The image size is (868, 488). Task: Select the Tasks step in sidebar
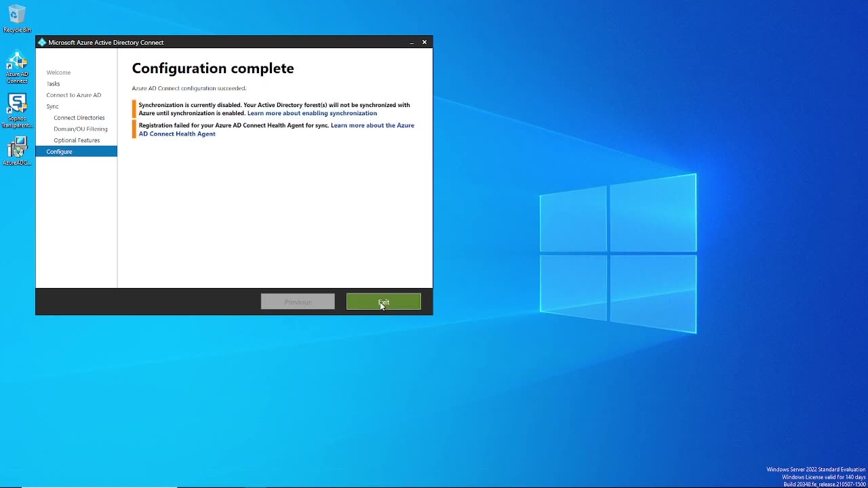click(53, 84)
